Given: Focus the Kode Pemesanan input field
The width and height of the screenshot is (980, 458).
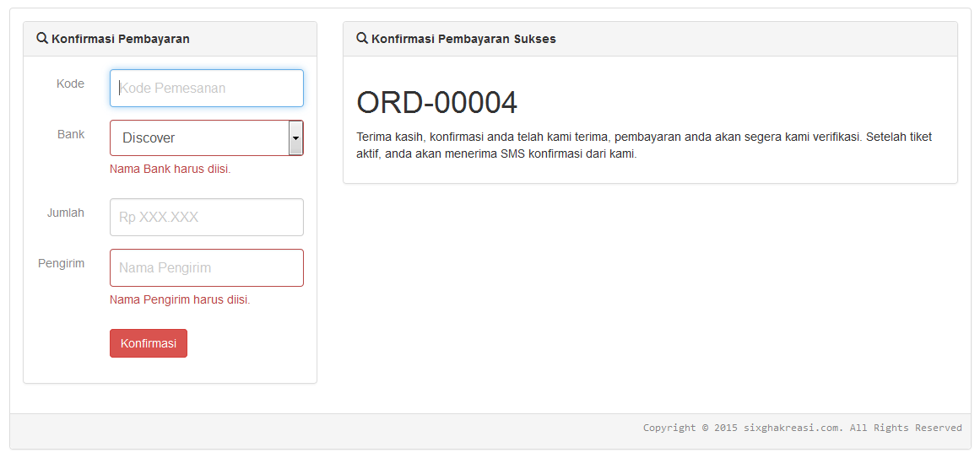Looking at the screenshot, I should pyautogui.click(x=207, y=88).
